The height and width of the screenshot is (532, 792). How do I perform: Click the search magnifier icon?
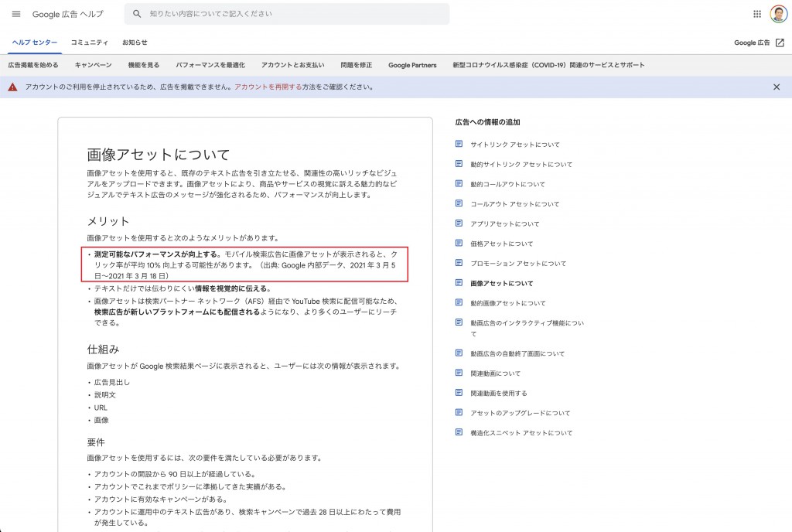click(137, 14)
